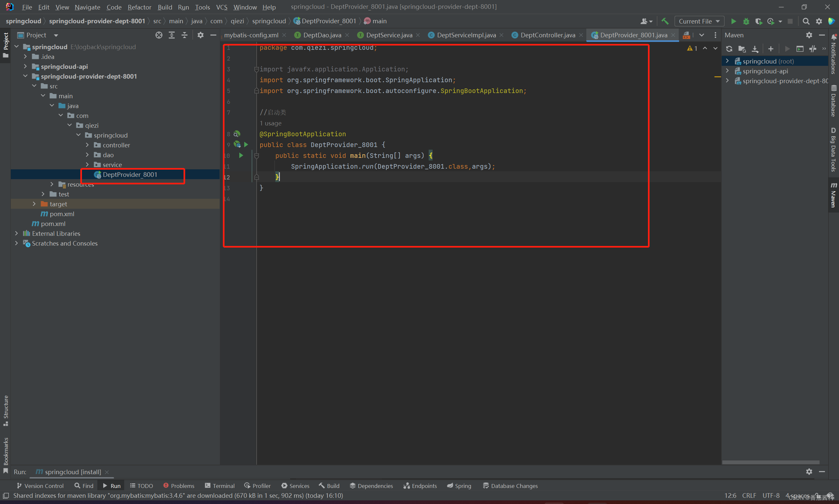The width and height of the screenshot is (839, 504).
Task: Click Reload All Maven Projects icon
Action: coord(729,49)
